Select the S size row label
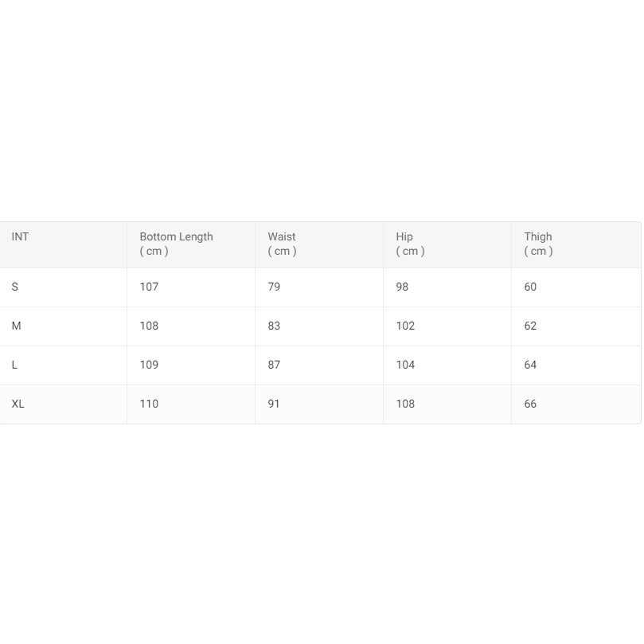Image resolution: width=644 pixels, height=644 pixels. coord(15,287)
